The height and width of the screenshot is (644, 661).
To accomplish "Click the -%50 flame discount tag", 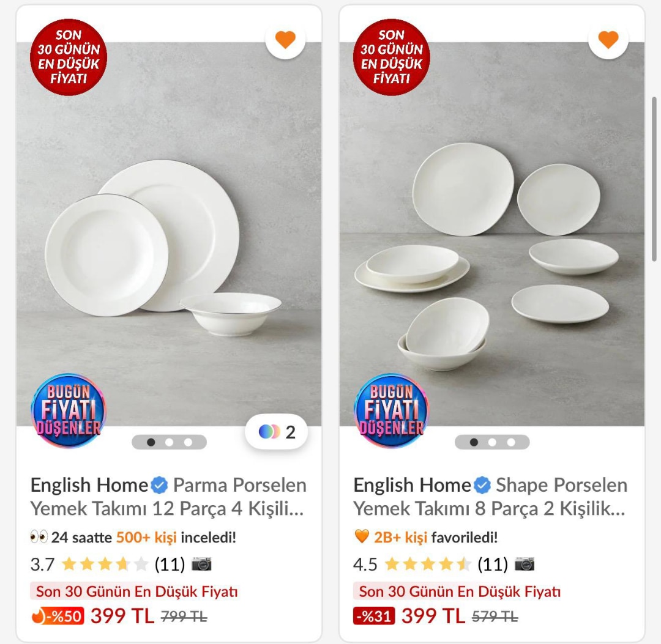I will pos(58,616).
